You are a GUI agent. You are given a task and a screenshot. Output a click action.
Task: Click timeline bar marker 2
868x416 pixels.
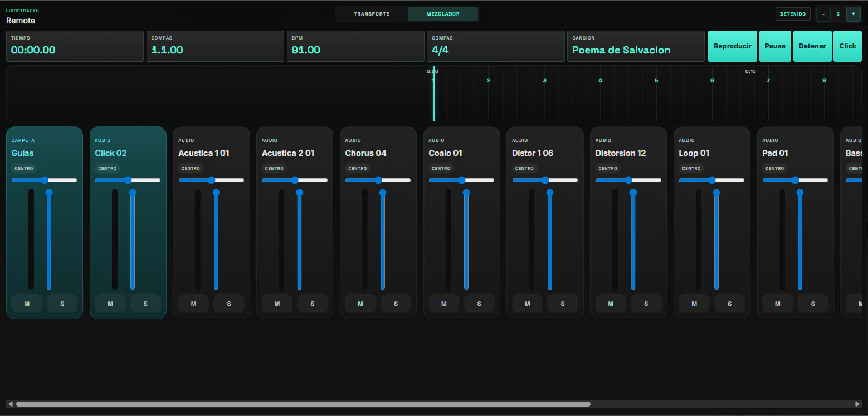(x=489, y=81)
